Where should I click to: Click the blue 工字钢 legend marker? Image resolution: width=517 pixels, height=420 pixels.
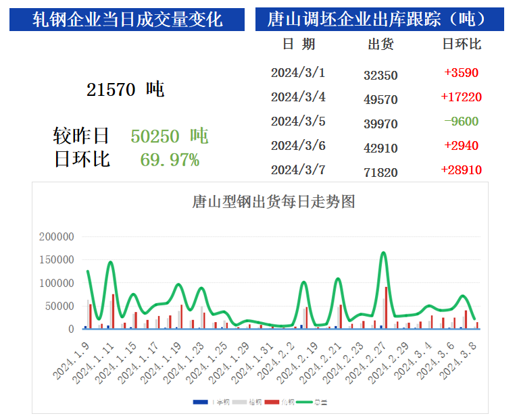(200, 402)
